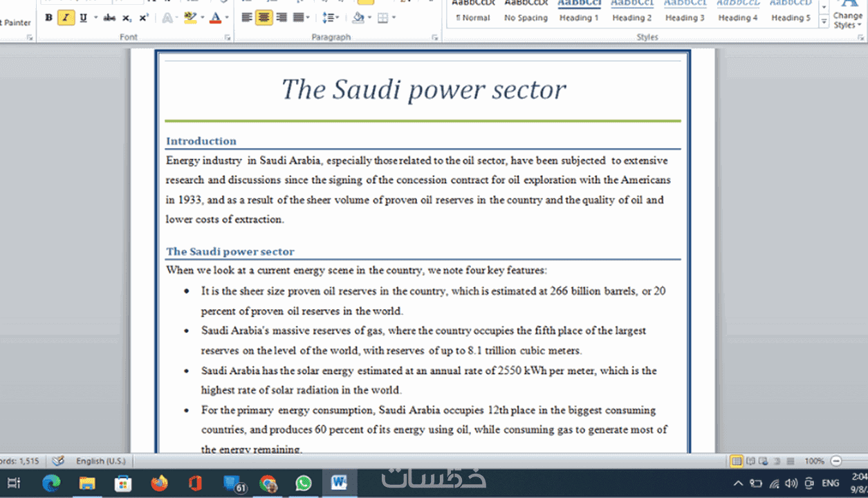Click the proofing errors status icon
This screenshot has width=868, height=498.
tap(59, 461)
